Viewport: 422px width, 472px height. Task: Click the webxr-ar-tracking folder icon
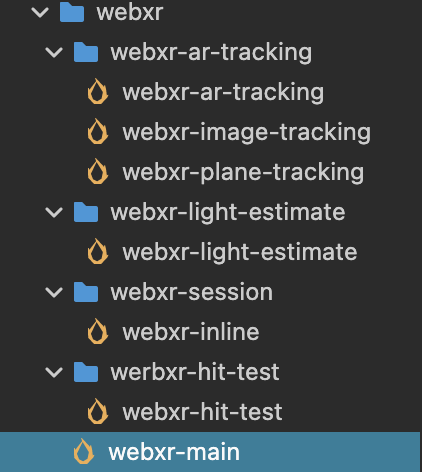pyautogui.click(x=86, y=52)
